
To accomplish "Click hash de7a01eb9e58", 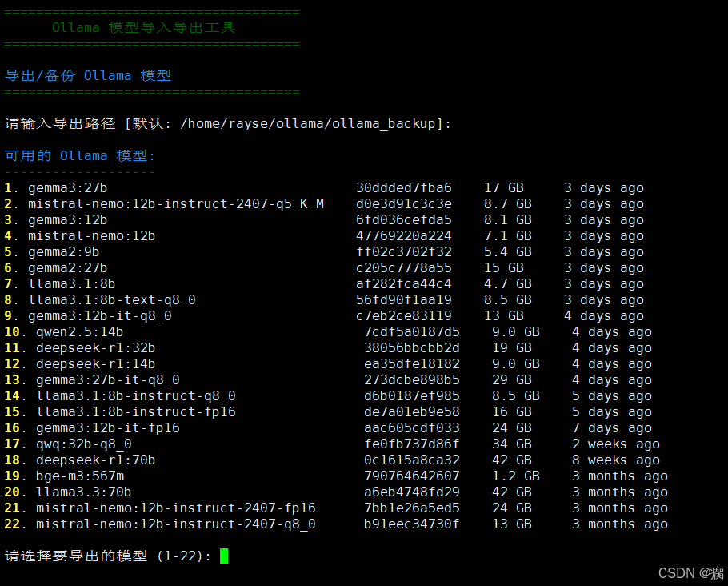I will coord(412,412).
